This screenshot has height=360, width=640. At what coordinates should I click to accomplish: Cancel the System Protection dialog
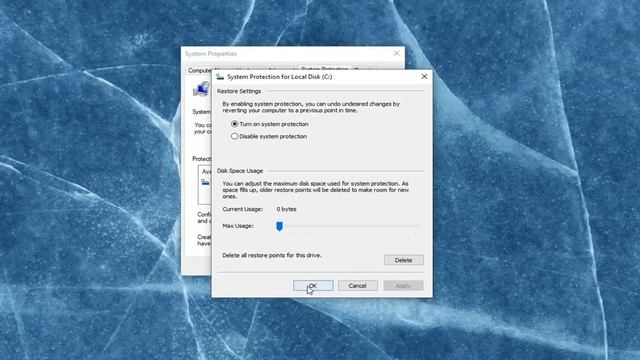(357, 285)
